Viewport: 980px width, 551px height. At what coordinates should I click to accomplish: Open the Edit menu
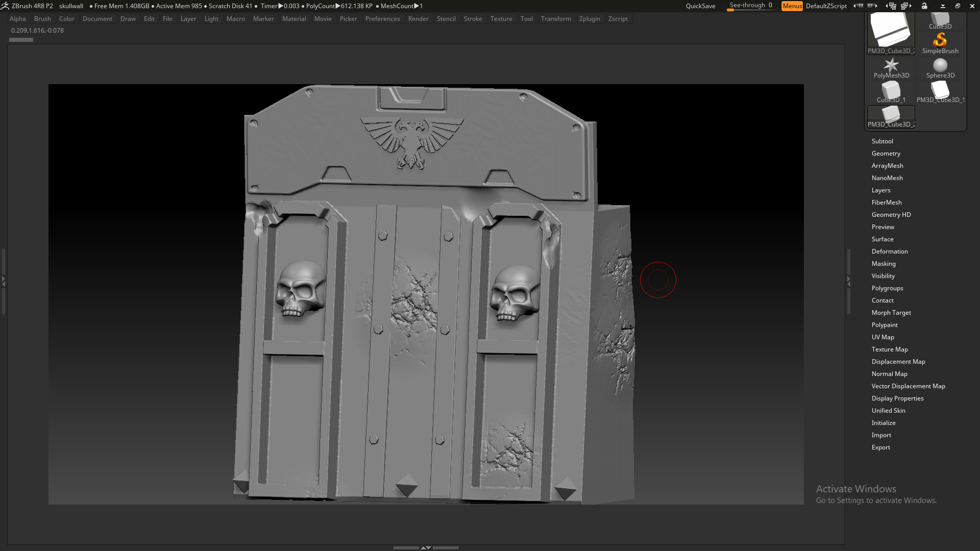pyautogui.click(x=149, y=19)
